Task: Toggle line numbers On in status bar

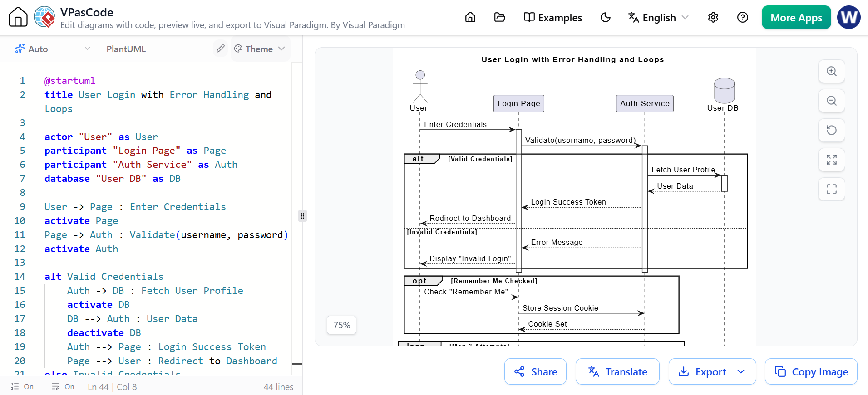Action: pyautogui.click(x=22, y=387)
